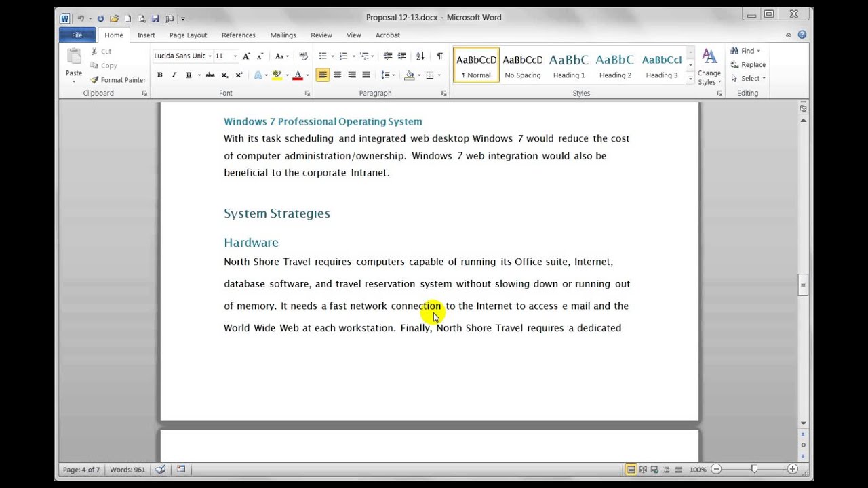Viewport: 868px width, 488px height.
Task: Click the Zoom In plus button
Action: 792,469
